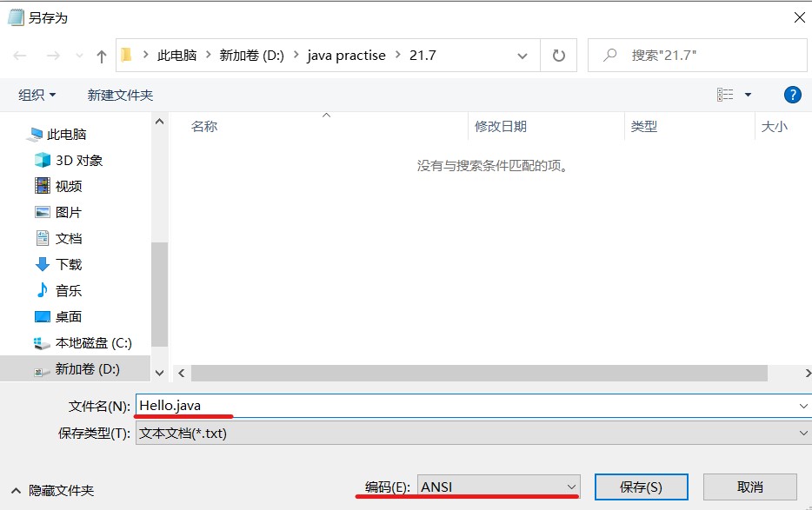Sort by 名称 column header
The image size is (812, 510).
pos(204,126)
